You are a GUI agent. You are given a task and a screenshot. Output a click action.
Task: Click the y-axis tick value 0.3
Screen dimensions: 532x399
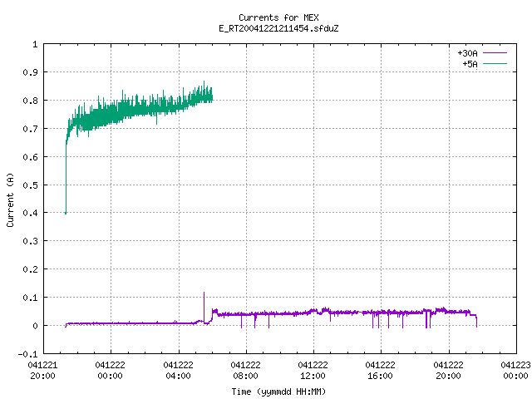(30, 241)
